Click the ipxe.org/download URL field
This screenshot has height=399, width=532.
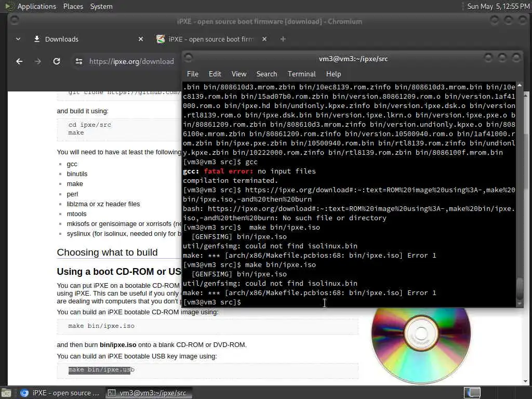pos(131,61)
